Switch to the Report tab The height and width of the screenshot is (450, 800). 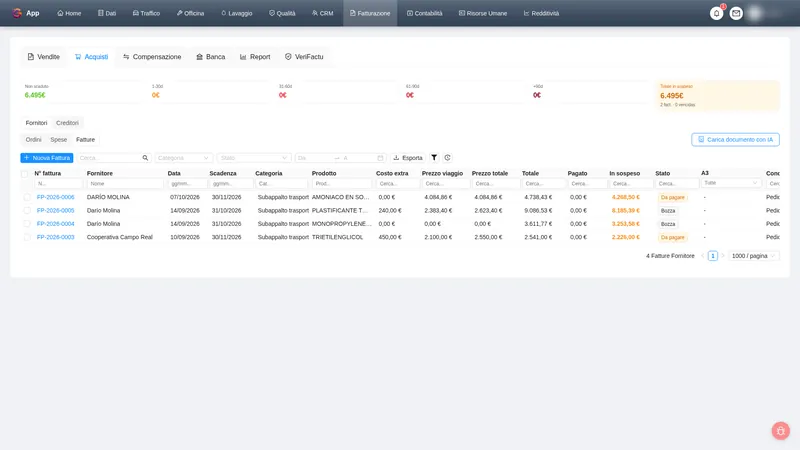tap(255, 57)
